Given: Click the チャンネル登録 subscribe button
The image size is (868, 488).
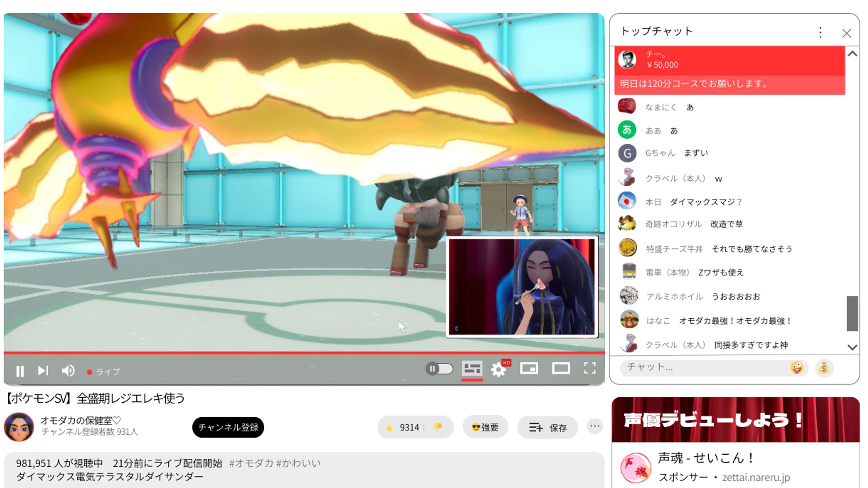Looking at the screenshot, I should [x=228, y=428].
